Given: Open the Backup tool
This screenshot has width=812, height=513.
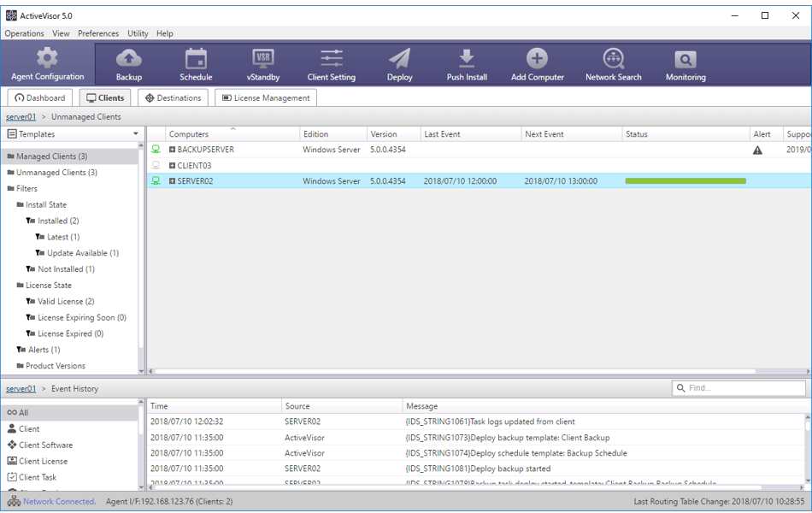Looking at the screenshot, I should (x=128, y=62).
